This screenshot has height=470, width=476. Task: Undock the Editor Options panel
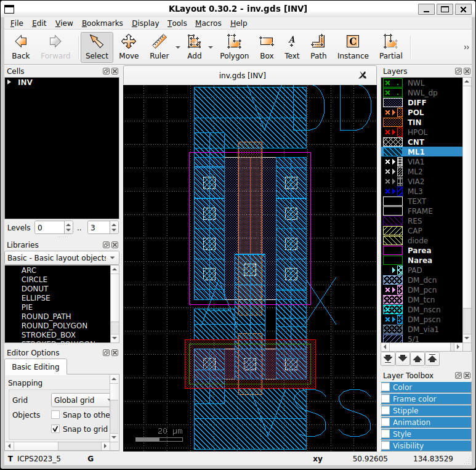tap(106, 352)
